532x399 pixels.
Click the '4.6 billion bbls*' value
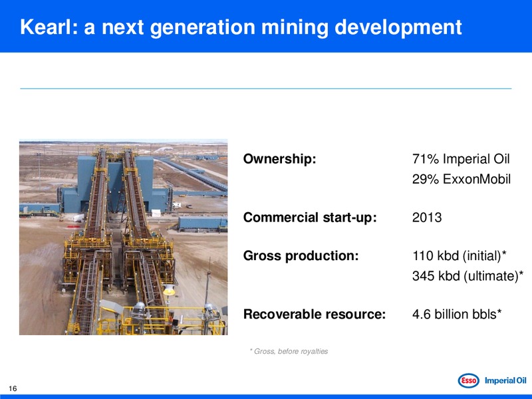tap(457, 314)
